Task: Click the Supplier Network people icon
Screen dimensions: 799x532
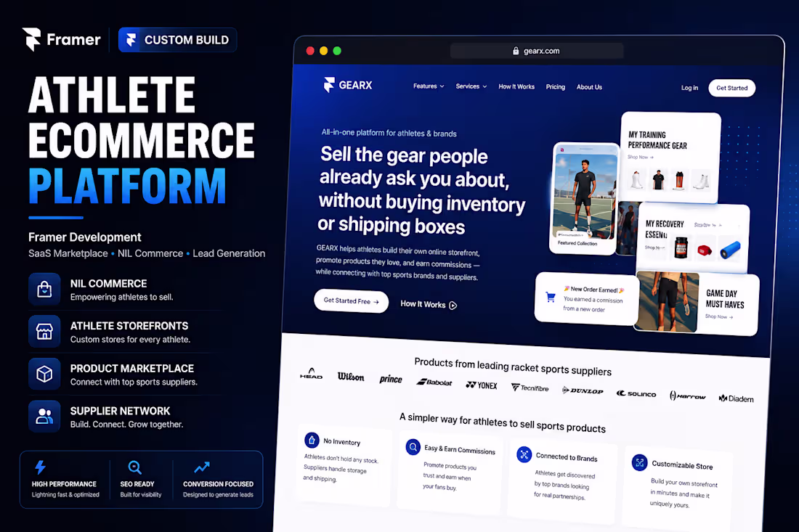Action: pos(44,417)
